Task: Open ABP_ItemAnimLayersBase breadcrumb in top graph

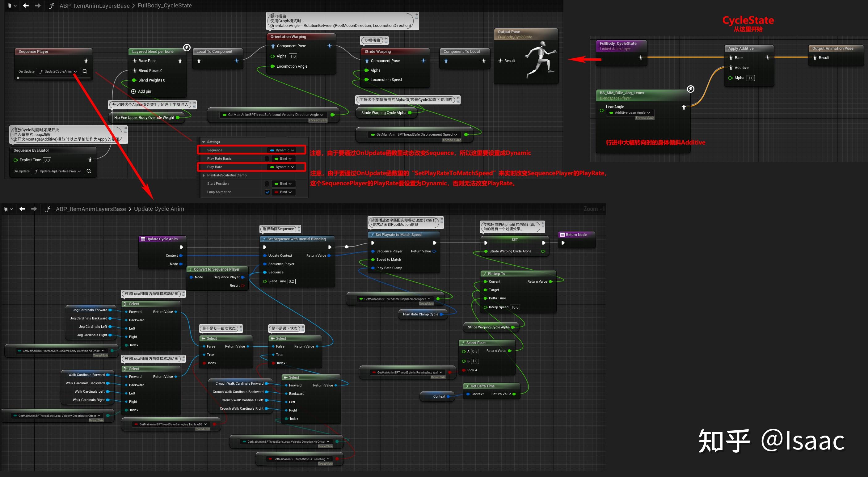Action: pos(94,6)
